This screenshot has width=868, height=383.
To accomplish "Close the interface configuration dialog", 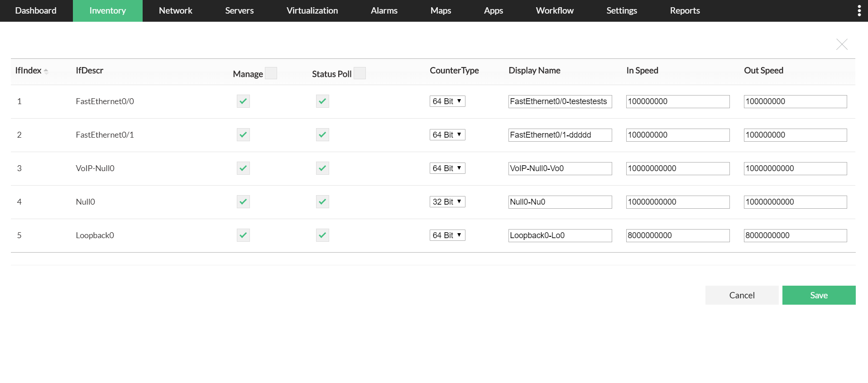I will [841, 44].
